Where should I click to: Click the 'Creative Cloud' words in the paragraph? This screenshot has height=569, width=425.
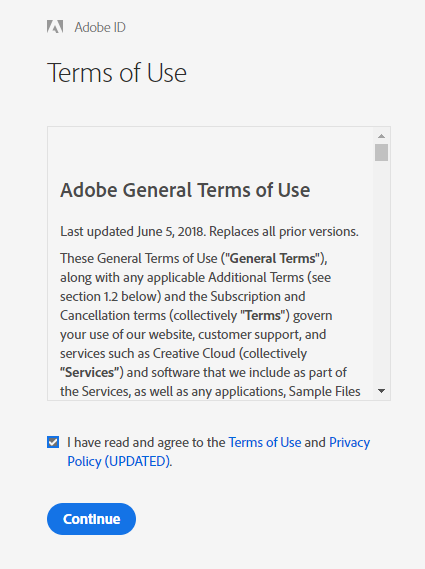pos(194,353)
